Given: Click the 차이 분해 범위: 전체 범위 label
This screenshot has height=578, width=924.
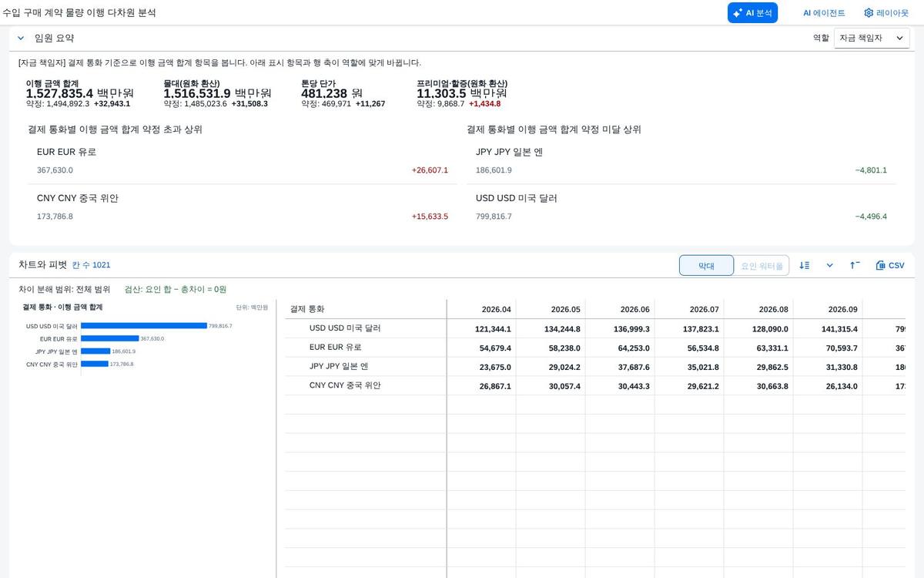Looking at the screenshot, I should (64, 289).
